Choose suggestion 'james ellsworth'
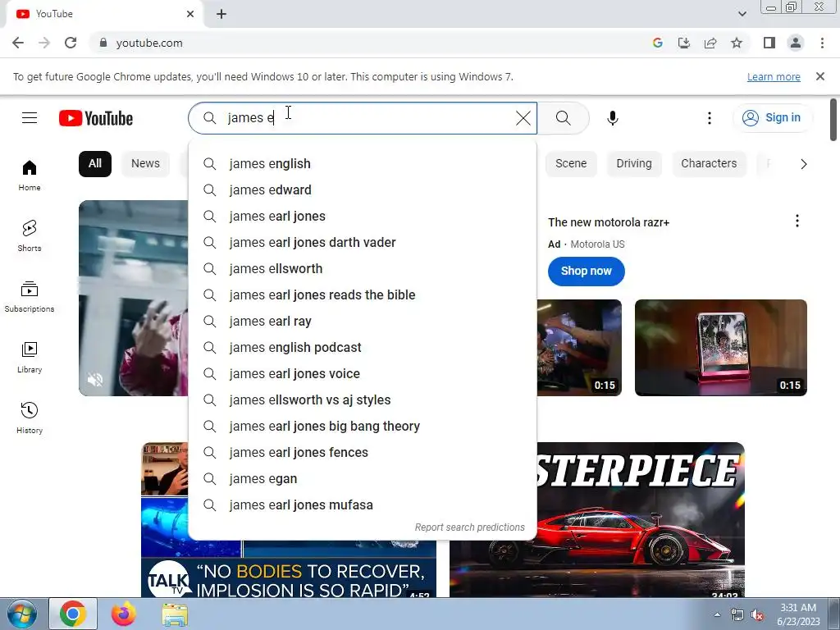The height and width of the screenshot is (630, 840). tap(363, 268)
